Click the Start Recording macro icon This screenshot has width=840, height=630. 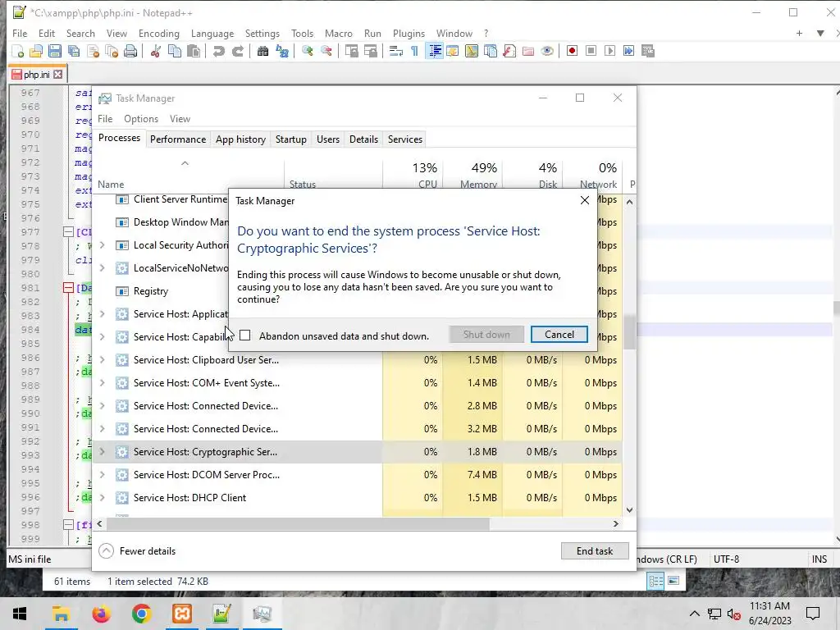point(572,51)
